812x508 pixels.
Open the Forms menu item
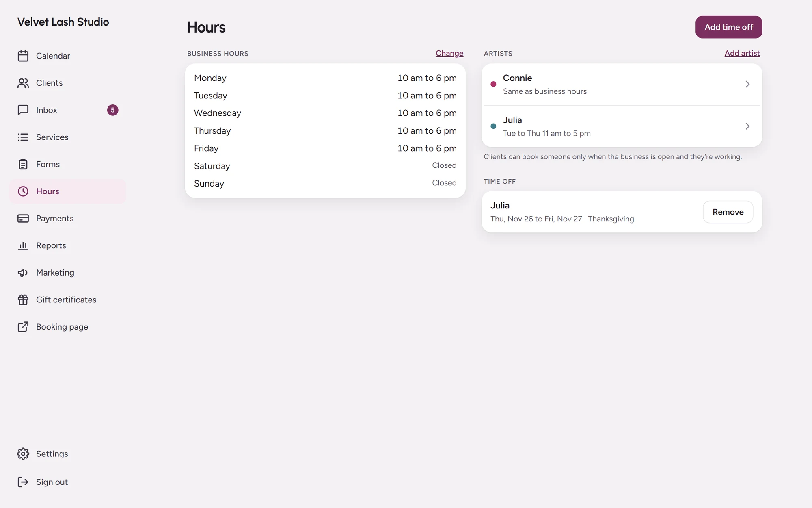tap(67, 164)
